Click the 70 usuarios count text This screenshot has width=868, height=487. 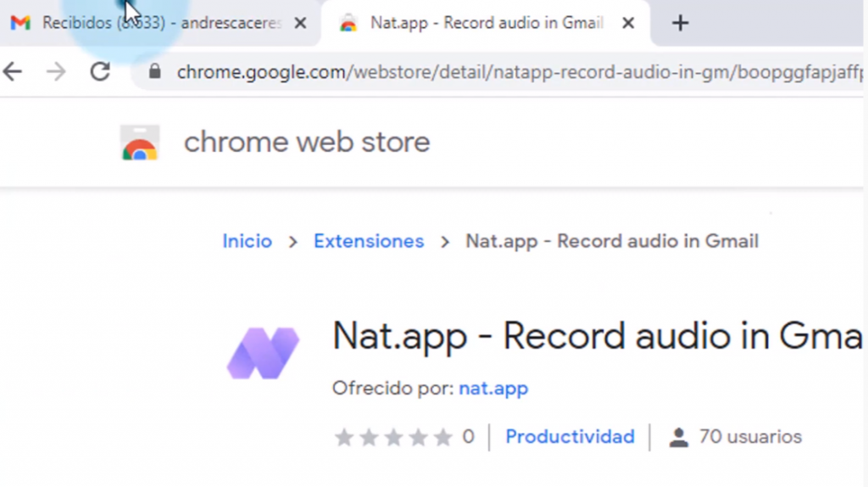pos(750,437)
